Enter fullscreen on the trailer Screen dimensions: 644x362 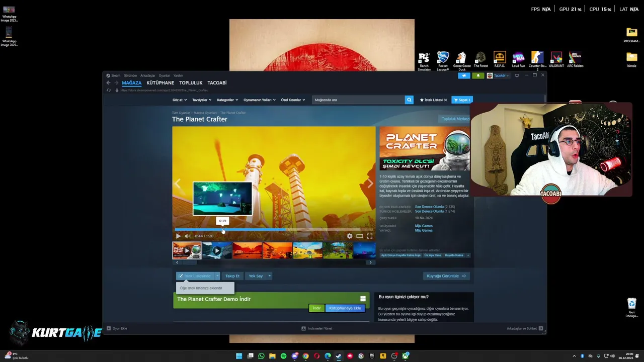point(370,236)
